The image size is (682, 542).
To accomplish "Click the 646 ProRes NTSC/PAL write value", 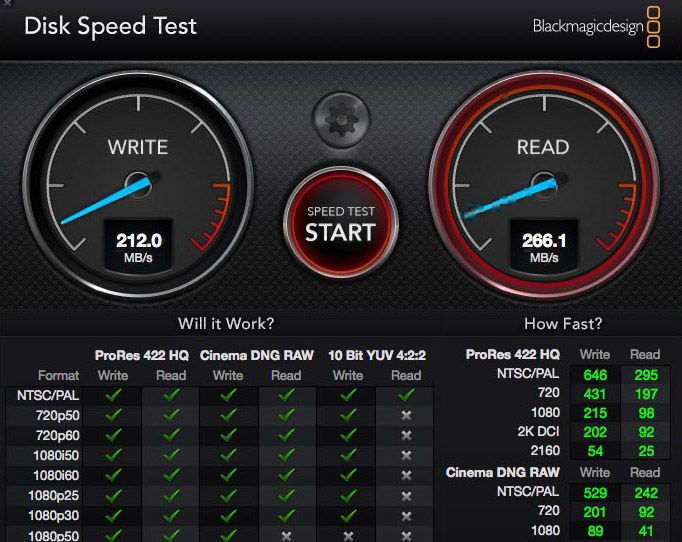I will pos(595,374).
